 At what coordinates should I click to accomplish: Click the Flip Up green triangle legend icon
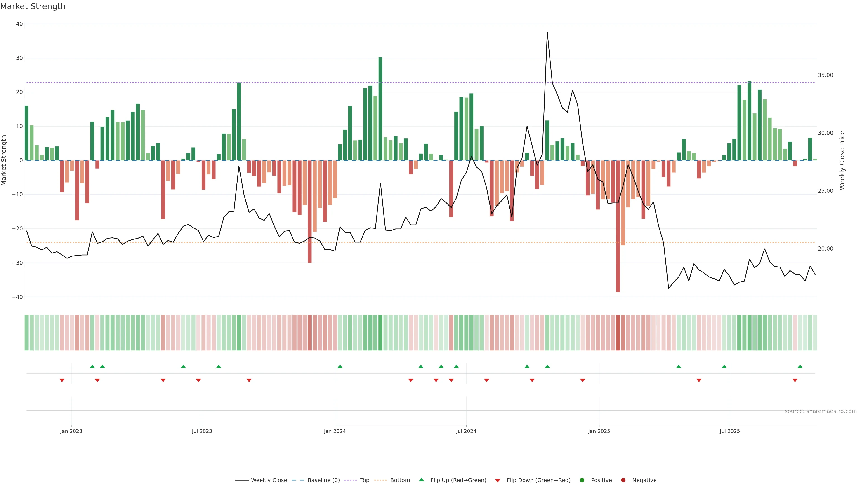421,480
